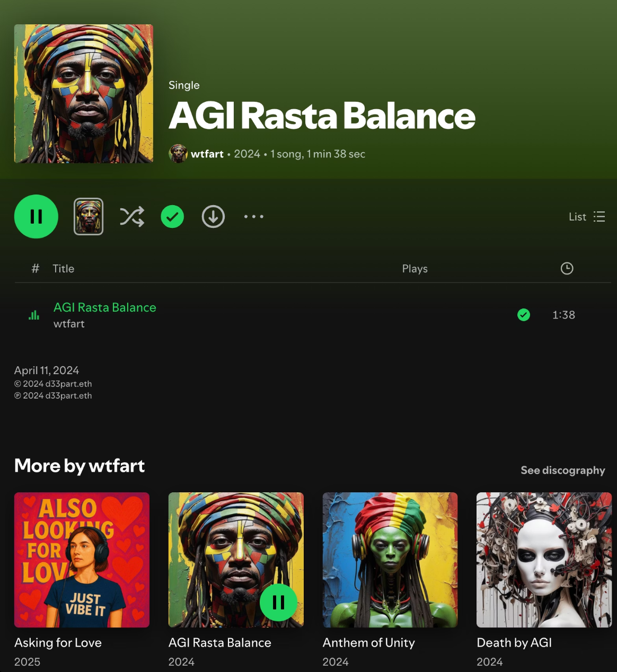The height and width of the screenshot is (672, 617).
Task: Toggle saved status with the green checkmark
Action: (x=172, y=217)
